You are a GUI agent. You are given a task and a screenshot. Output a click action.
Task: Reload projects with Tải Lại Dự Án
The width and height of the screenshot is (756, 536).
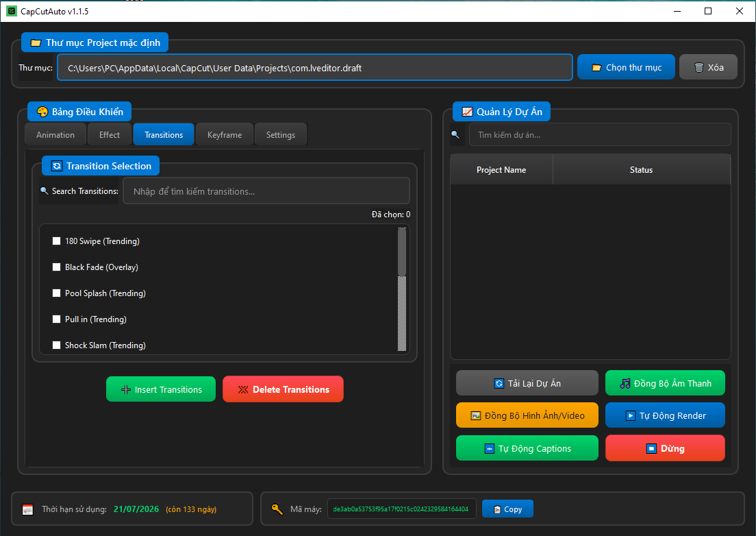point(527,383)
